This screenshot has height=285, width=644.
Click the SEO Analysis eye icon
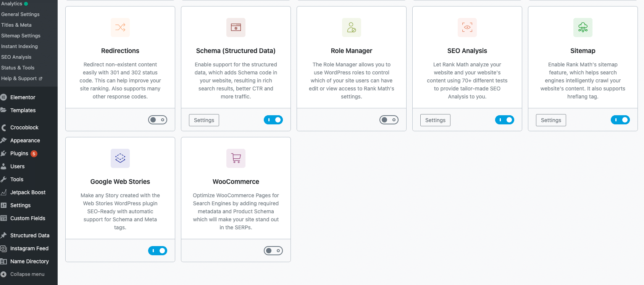pos(467,27)
